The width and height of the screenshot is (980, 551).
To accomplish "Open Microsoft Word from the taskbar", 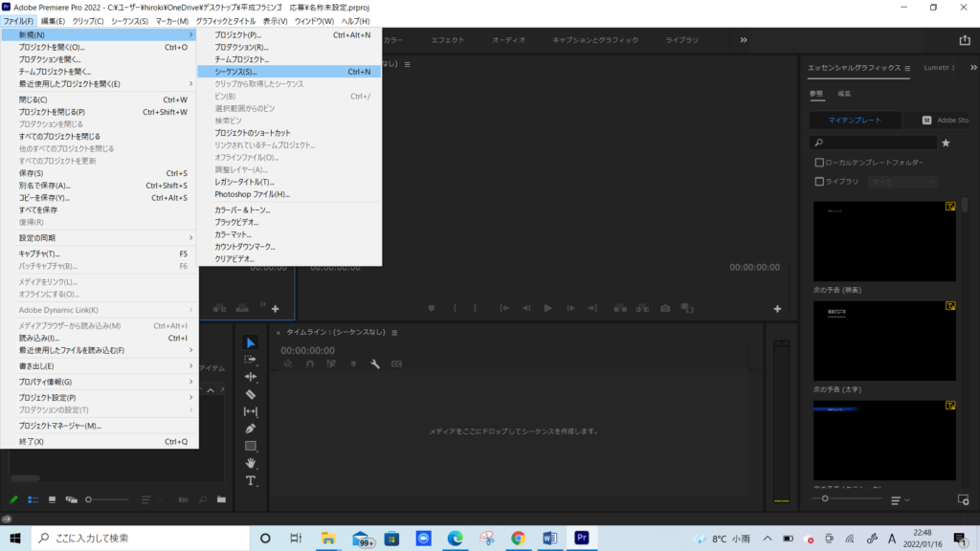I will click(550, 538).
